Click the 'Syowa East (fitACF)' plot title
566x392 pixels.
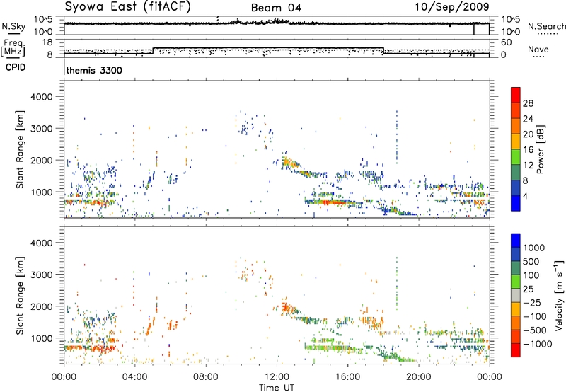[128, 6]
